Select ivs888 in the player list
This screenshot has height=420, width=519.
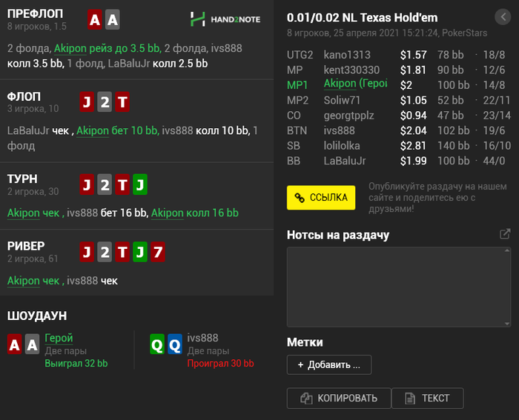point(340,130)
